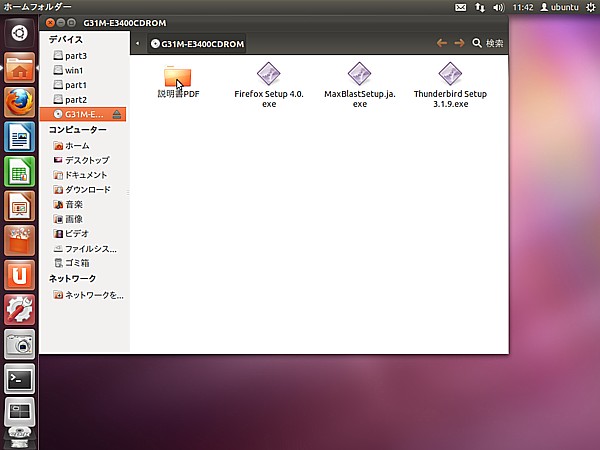Open the messaging mail indicator
Image resolution: width=600 pixels, height=450 pixels.
pos(460,7)
